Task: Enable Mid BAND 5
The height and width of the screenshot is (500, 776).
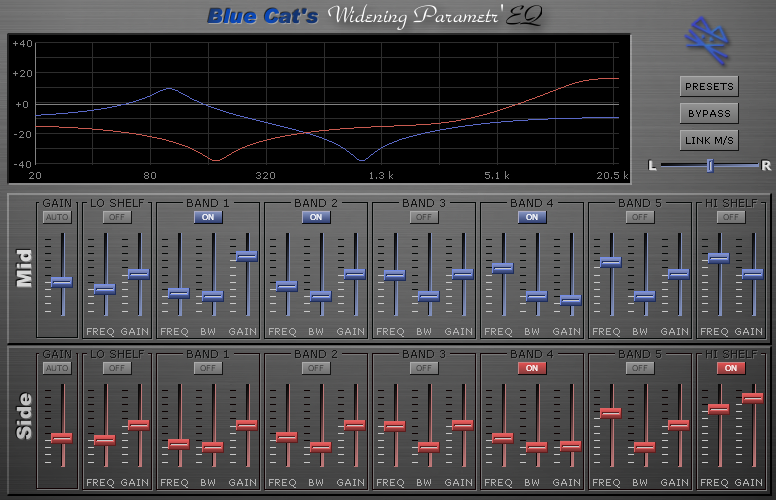Action: (639, 217)
